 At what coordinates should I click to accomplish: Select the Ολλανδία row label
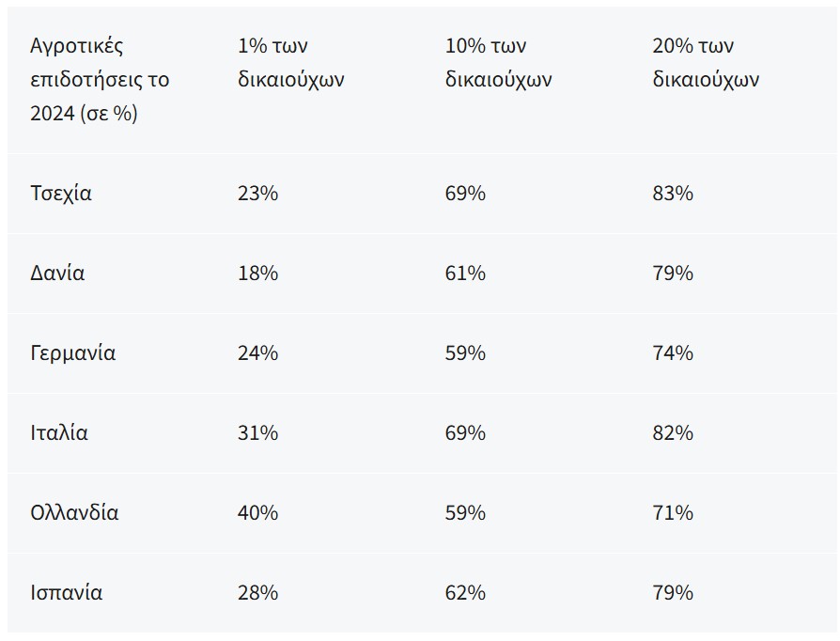click(75, 513)
